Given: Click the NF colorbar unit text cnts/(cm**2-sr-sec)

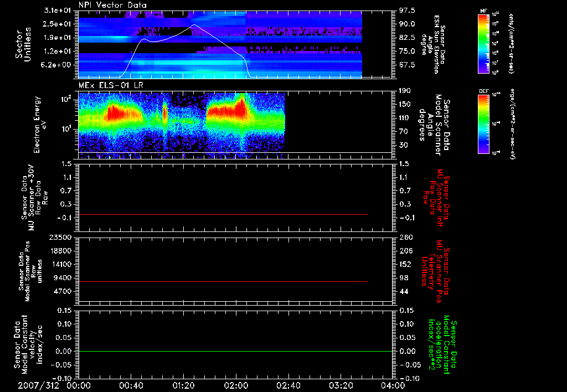Looking at the screenshot, I should pos(511,44).
